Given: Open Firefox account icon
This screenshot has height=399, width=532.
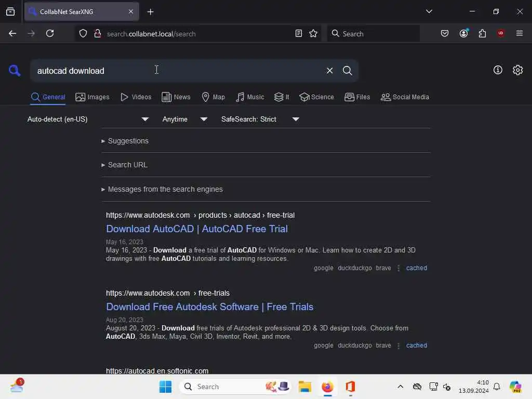Looking at the screenshot, I should (464, 33).
